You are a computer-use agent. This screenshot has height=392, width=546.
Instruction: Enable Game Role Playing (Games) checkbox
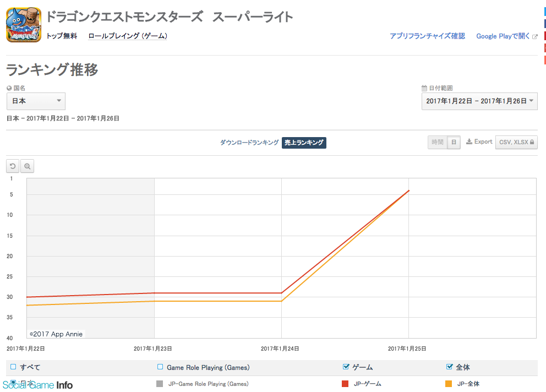[160, 367]
